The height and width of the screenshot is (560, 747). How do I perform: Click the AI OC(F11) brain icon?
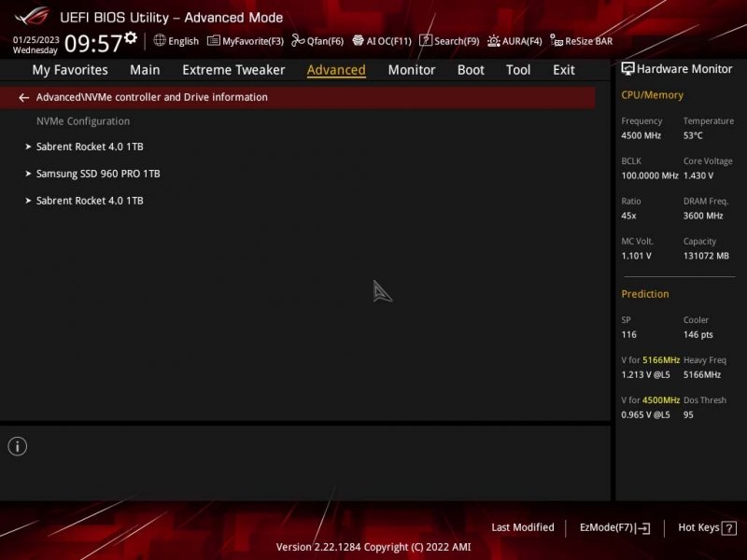pyautogui.click(x=358, y=40)
